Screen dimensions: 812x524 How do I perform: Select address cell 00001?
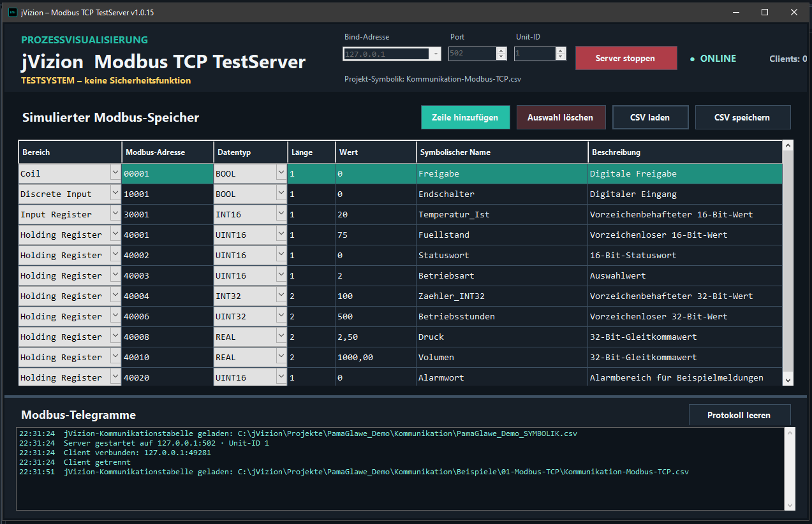tap(168, 173)
